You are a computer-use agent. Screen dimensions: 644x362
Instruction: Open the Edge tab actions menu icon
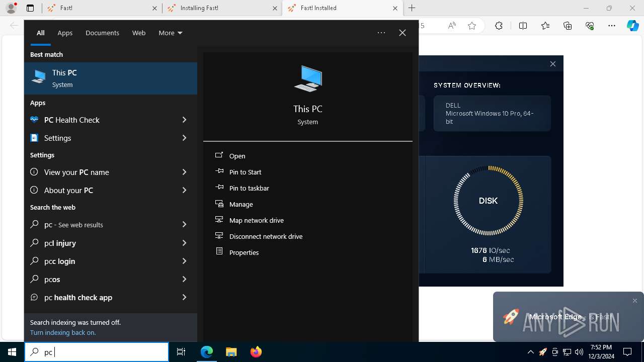click(30, 8)
